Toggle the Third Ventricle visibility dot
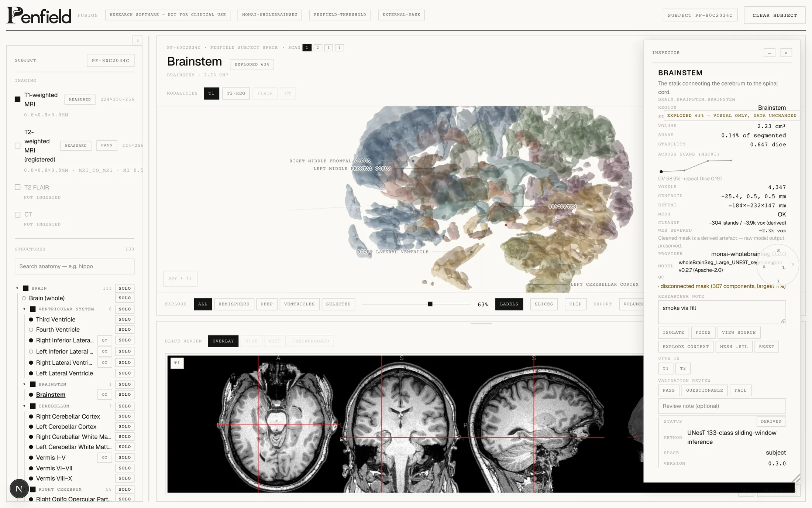This screenshot has width=812, height=508. pos(31,320)
